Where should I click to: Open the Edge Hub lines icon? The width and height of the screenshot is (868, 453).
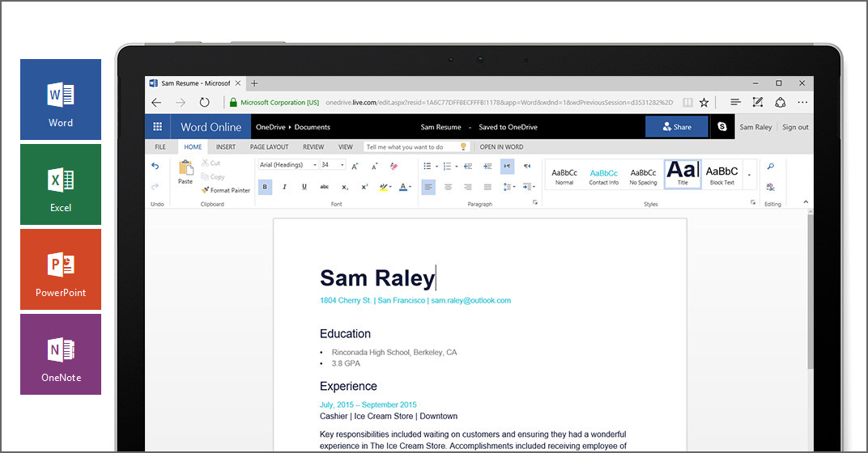tap(735, 102)
